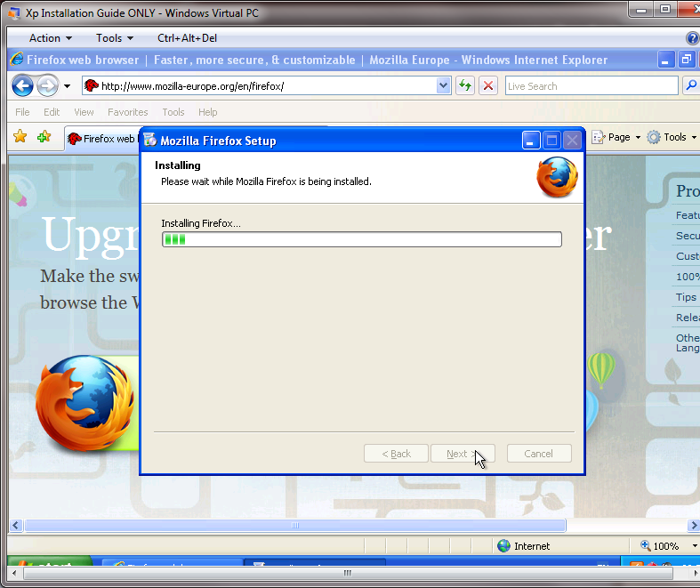Click the Page toolbar icon
The image size is (700, 588).
coord(599,137)
